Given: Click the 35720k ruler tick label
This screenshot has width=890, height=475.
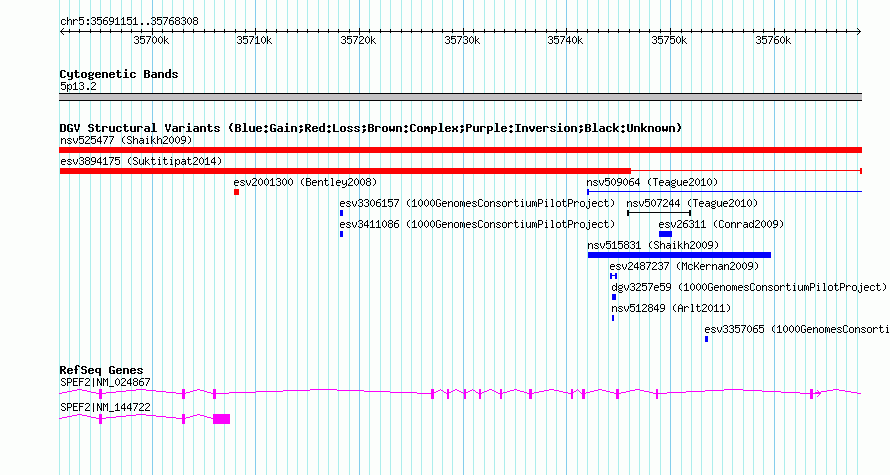Looking at the screenshot, I should 358,40.
